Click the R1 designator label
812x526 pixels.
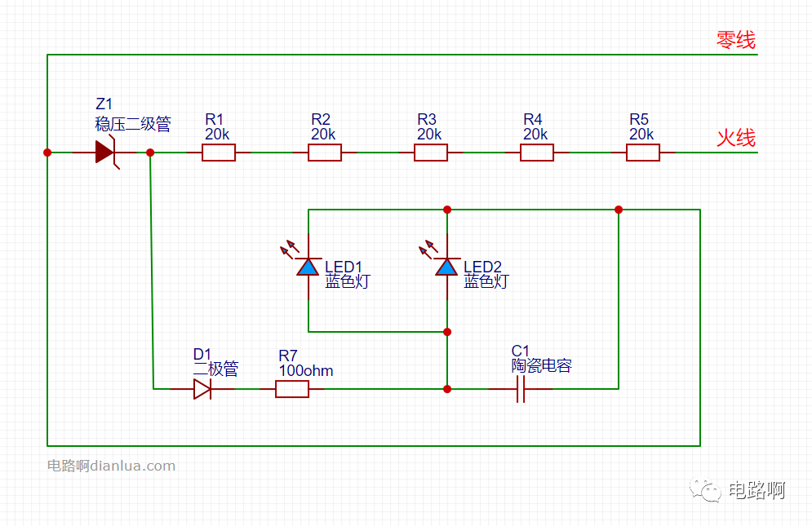[x=214, y=119]
